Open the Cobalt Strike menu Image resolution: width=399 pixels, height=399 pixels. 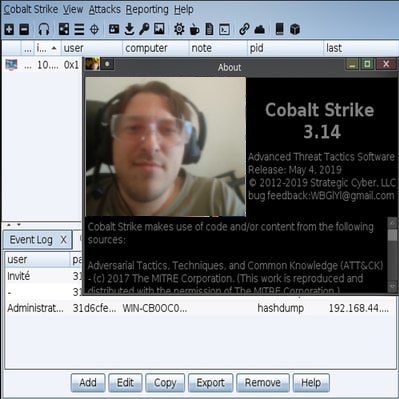(x=31, y=9)
